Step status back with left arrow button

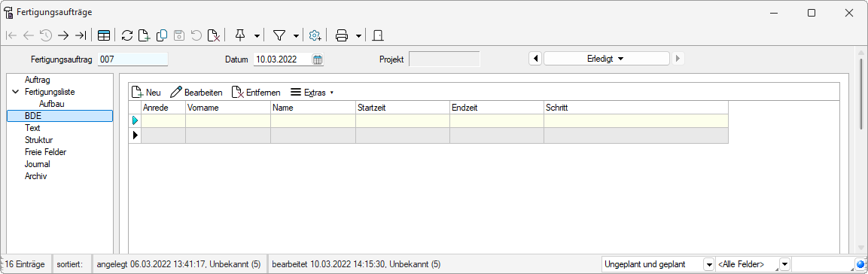[x=535, y=59]
